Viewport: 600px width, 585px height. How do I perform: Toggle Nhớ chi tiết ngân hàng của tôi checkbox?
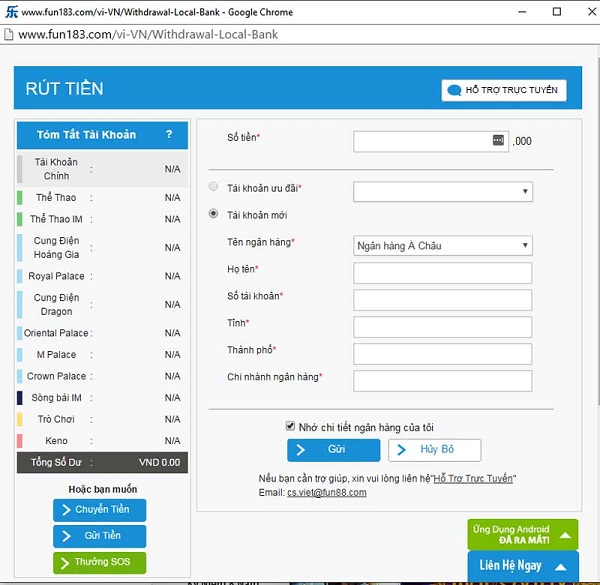(x=291, y=426)
